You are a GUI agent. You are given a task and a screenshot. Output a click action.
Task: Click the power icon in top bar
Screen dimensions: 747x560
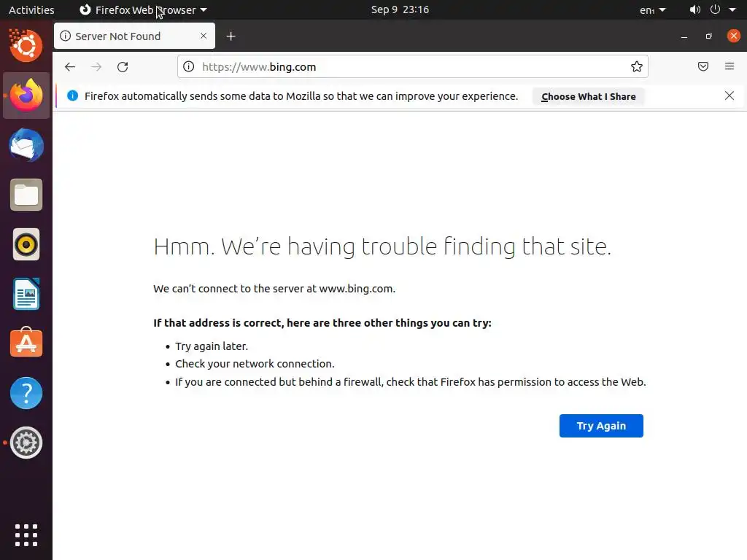pyautogui.click(x=715, y=9)
